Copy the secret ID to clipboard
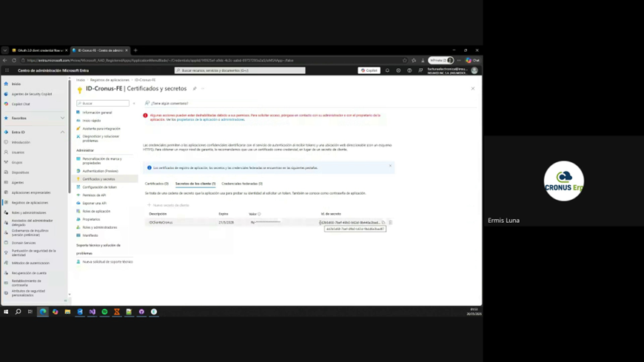644x362 pixels. tap(383, 223)
